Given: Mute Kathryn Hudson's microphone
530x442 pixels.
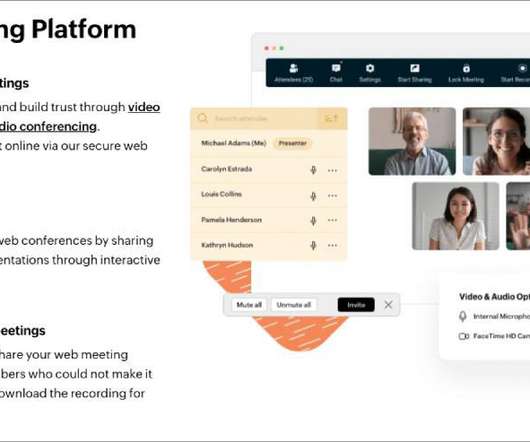Looking at the screenshot, I should coord(313,245).
